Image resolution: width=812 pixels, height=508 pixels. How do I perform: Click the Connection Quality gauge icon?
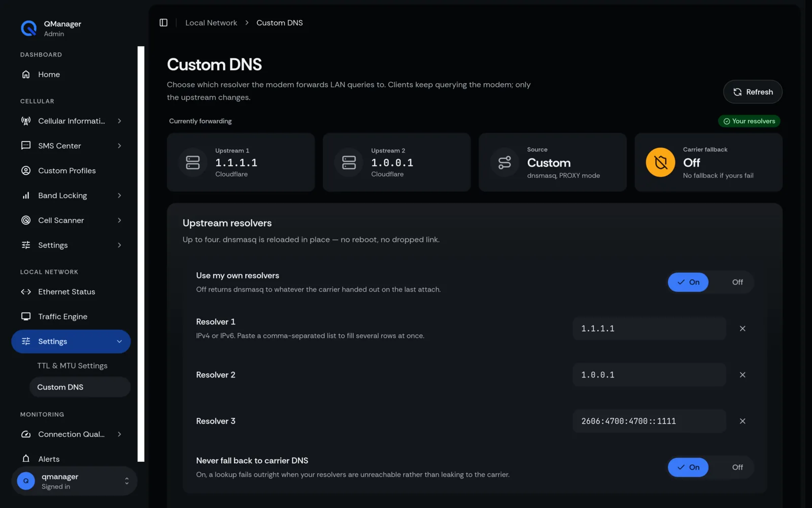click(26, 434)
